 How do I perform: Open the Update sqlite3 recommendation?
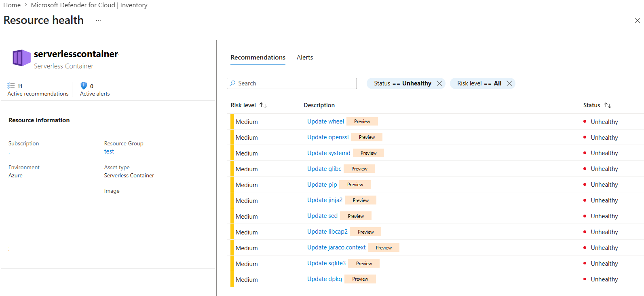pyautogui.click(x=326, y=263)
